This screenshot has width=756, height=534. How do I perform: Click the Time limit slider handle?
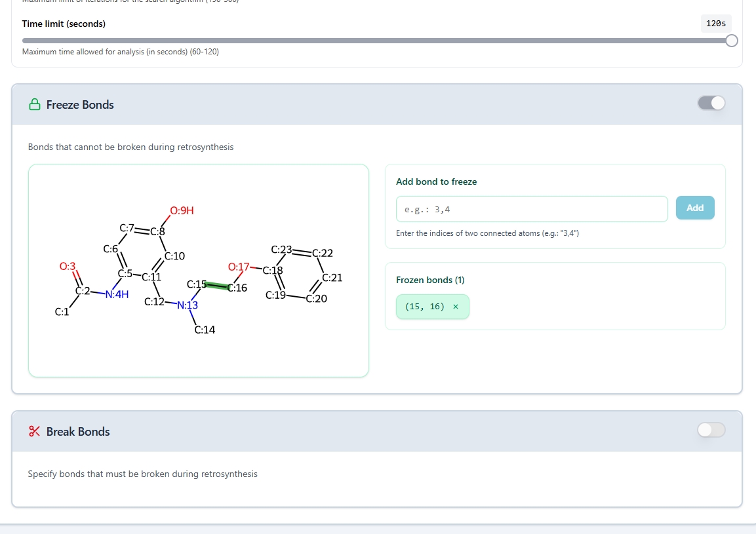[732, 41]
